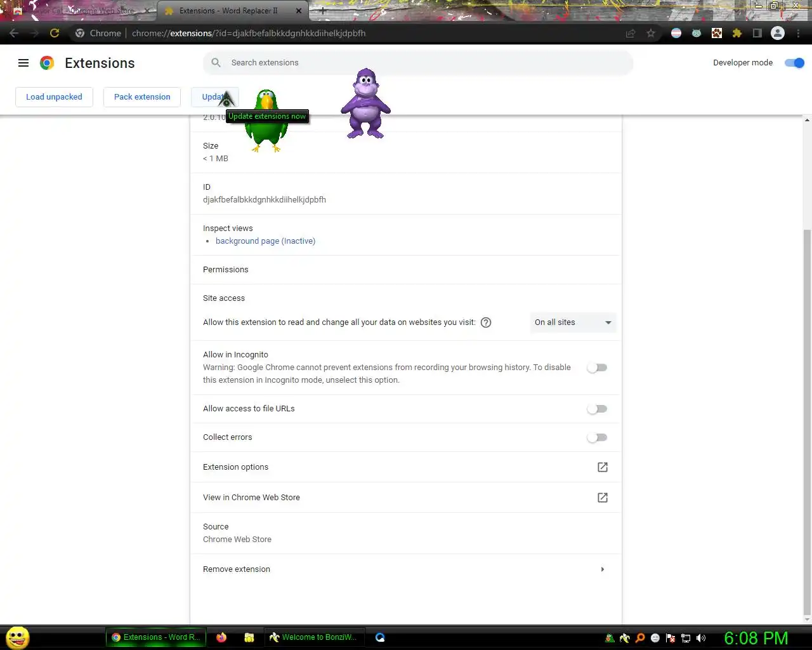The width and height of the screenshot is (812, 650).
Task: Toggle the browser side panel icon
Action: pos(757,33)
